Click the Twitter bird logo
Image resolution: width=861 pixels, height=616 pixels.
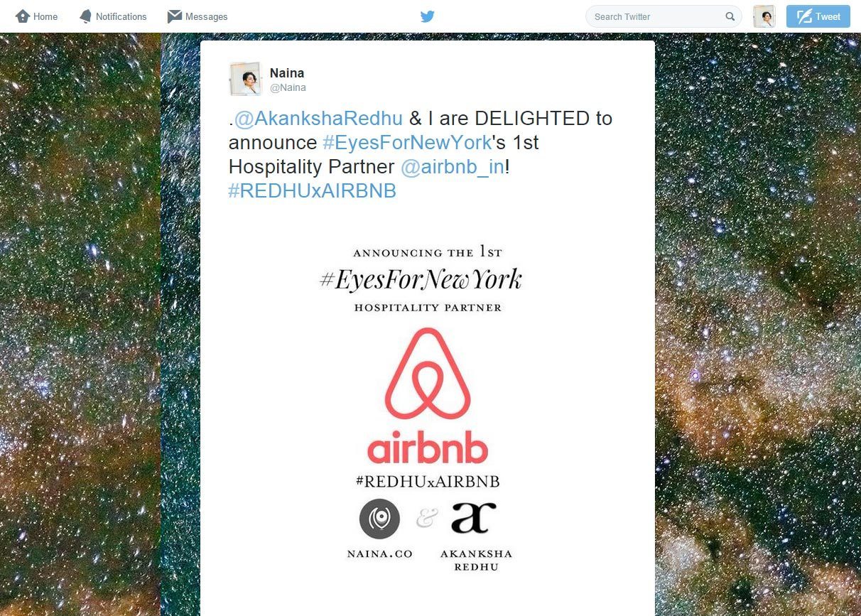pyautogui.click(x=427, y=16)
